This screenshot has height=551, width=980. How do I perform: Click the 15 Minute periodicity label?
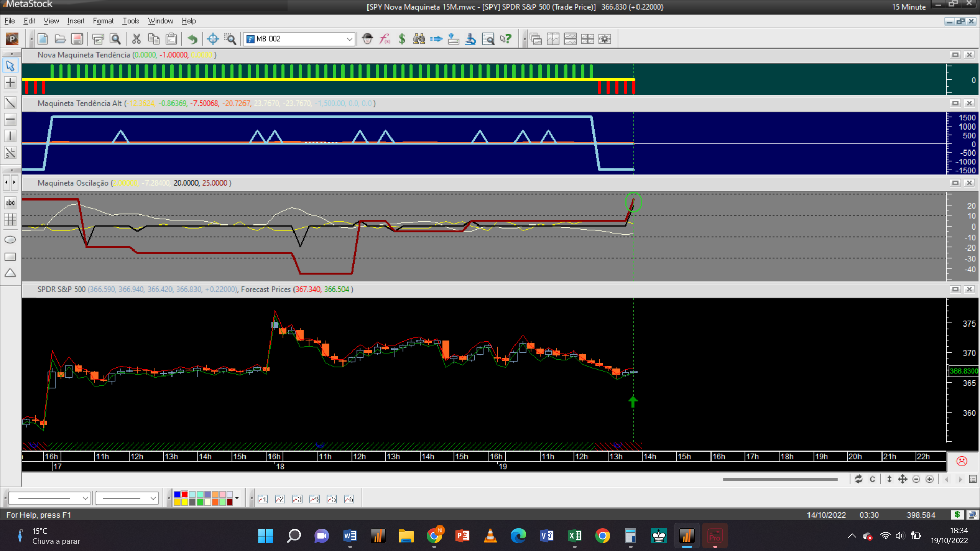[x=909, y=7]
